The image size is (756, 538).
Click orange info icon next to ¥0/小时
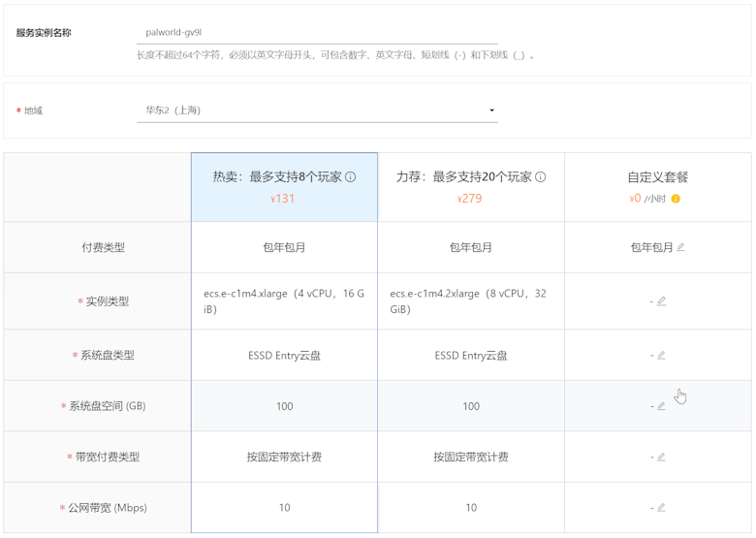(676, 199)
